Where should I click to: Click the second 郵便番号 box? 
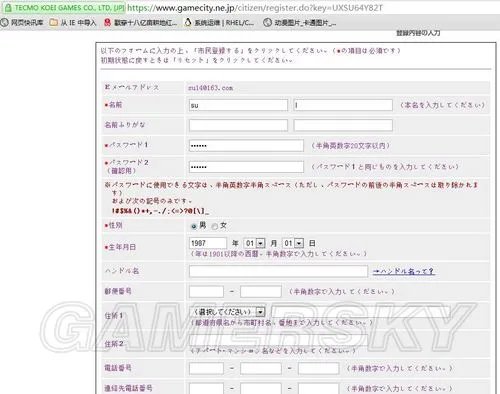[261, 292]
